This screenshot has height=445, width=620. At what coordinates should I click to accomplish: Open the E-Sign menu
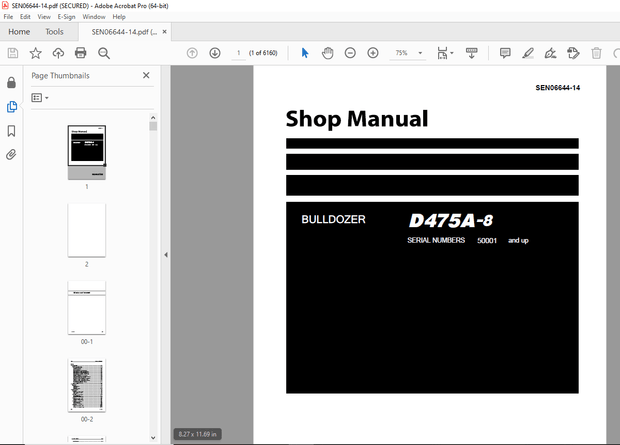(x=66, y=17)
